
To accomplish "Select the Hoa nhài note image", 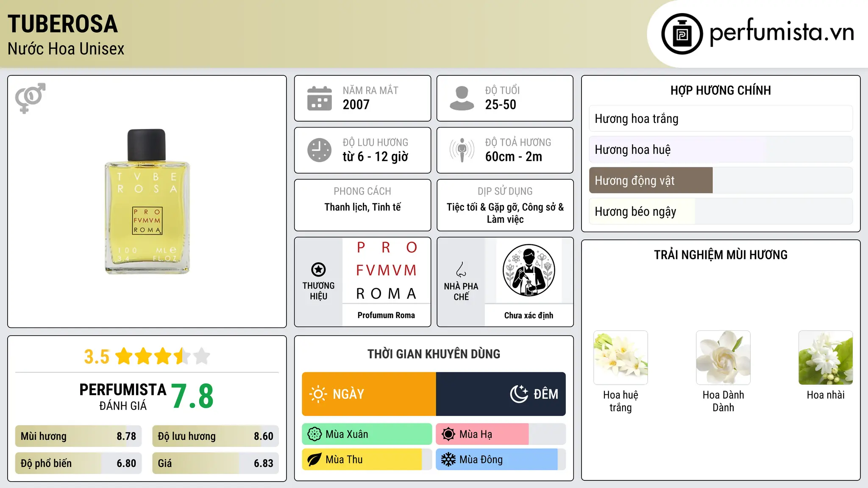I will tap(826, 358).
